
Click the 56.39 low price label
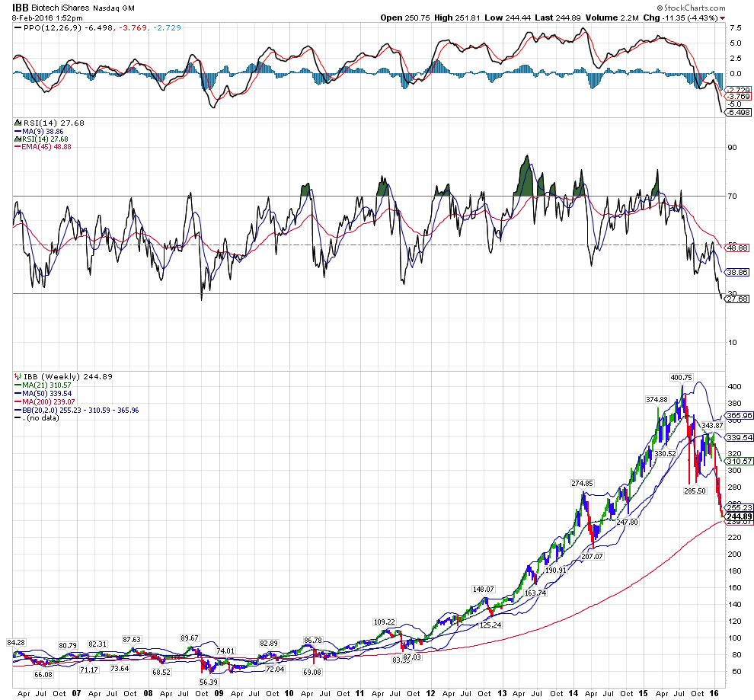[209, 682]
